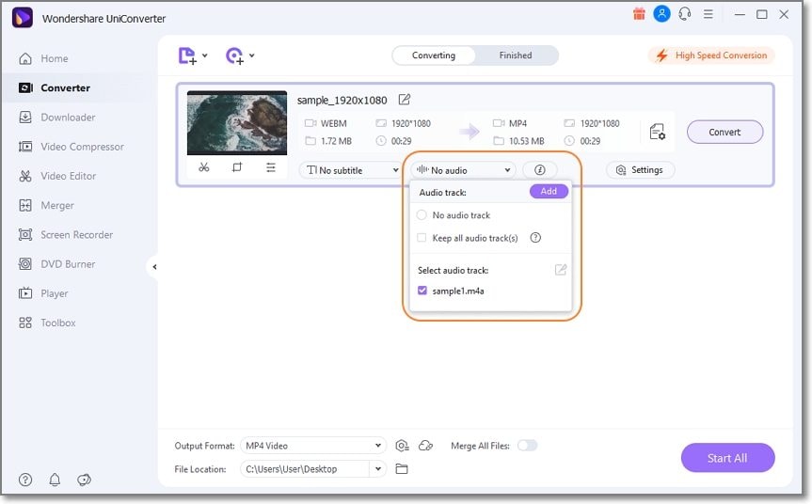The height and width of the screenshot is (504, 812).
Task: Open the output folder icon
Action: [x=402, y=469]
